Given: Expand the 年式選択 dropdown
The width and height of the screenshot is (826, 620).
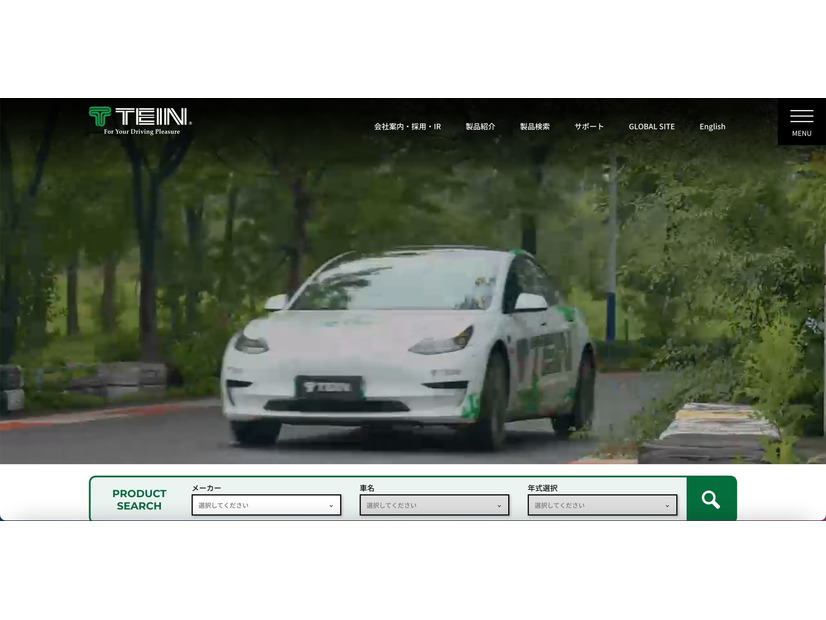Looking at the screenshot, I should (601, 505).
